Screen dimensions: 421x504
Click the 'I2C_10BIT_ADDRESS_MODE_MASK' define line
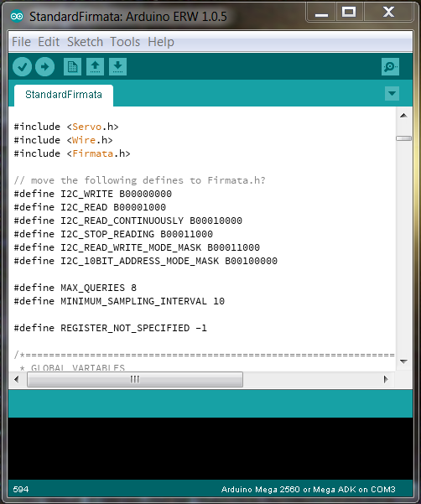pyautogui.click(x=146, y=261)
